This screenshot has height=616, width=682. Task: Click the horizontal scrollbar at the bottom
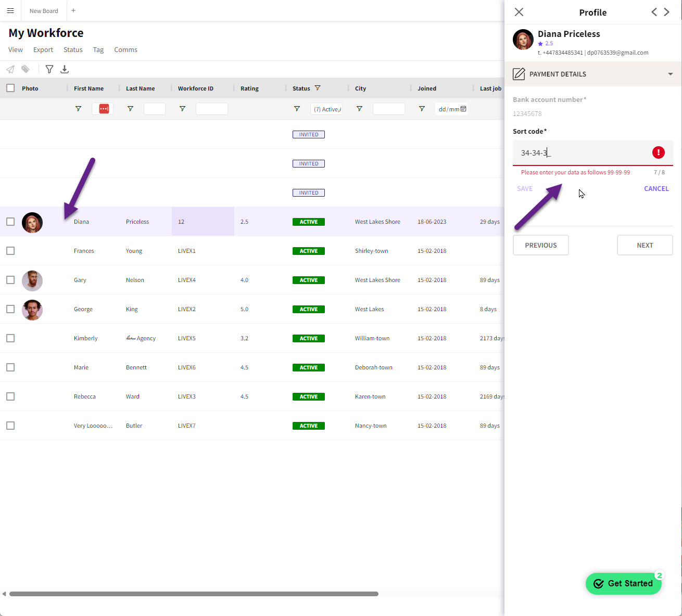click(x=194, y=594)
